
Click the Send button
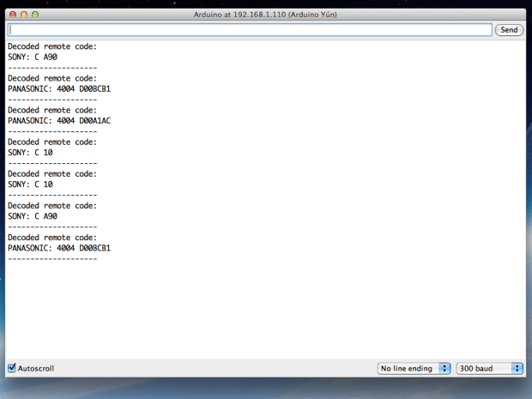509,30
